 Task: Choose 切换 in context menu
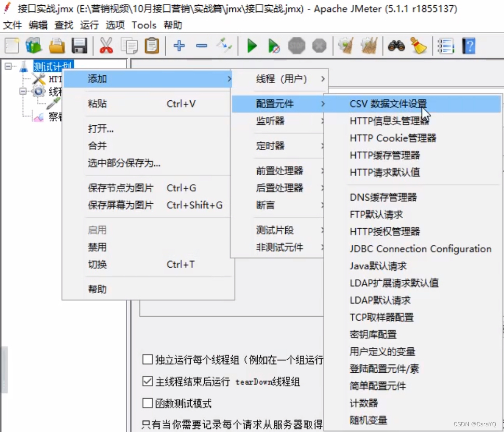coord(148,264)
